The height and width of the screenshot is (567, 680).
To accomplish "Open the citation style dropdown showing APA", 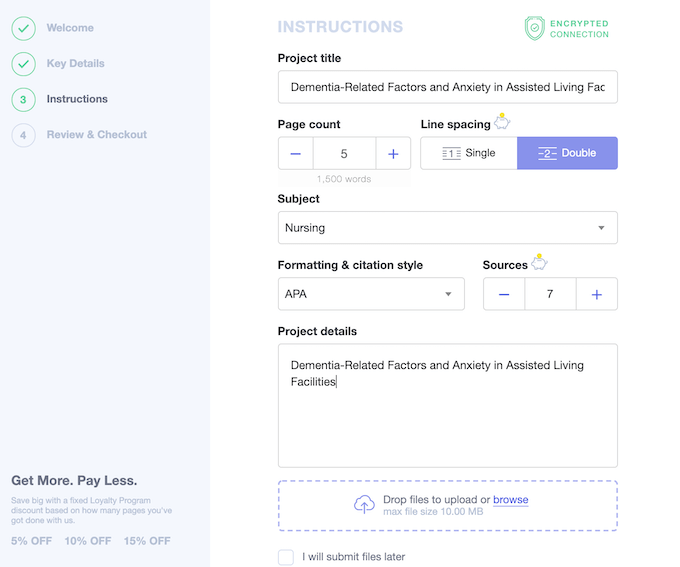I will pos(370,294).
